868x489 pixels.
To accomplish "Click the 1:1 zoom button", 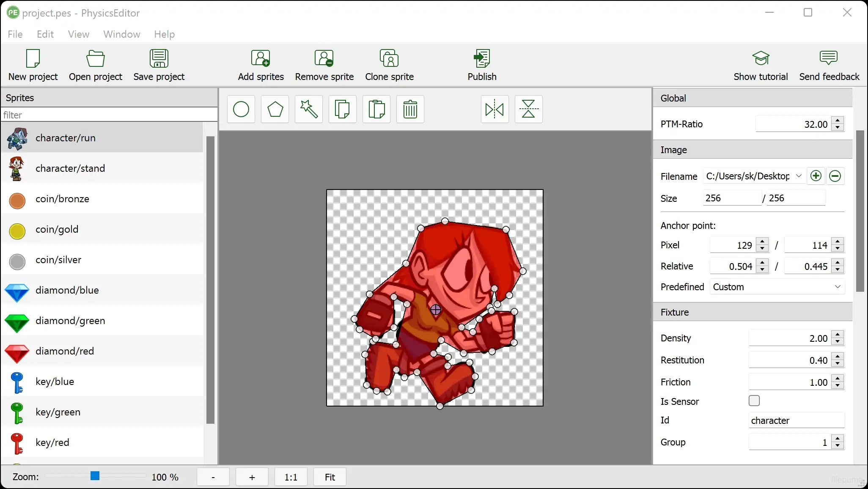I will (291, 477).
